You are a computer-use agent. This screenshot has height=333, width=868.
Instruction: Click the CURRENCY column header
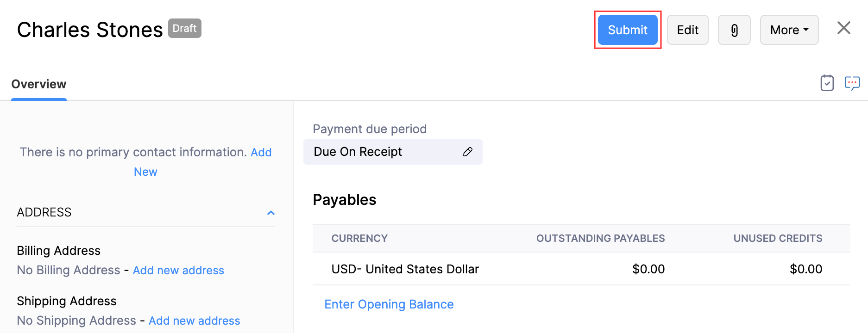point(359,239)
